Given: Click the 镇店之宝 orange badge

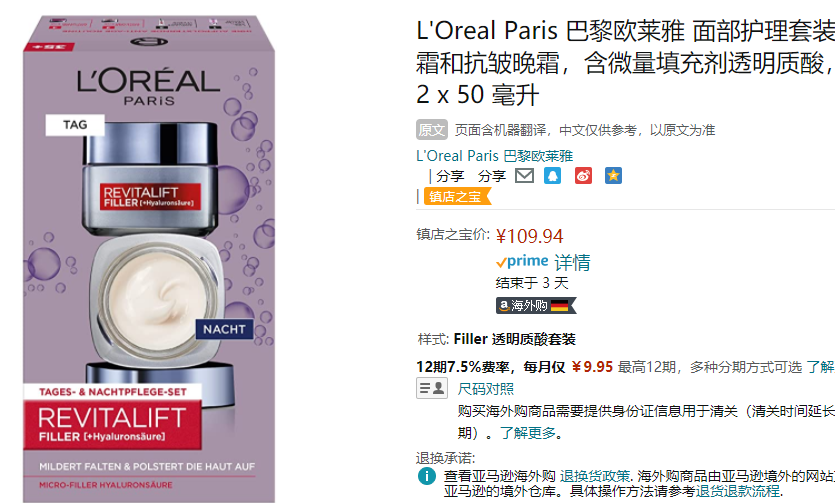Looking at the screenshot, I should coord(457,197).
